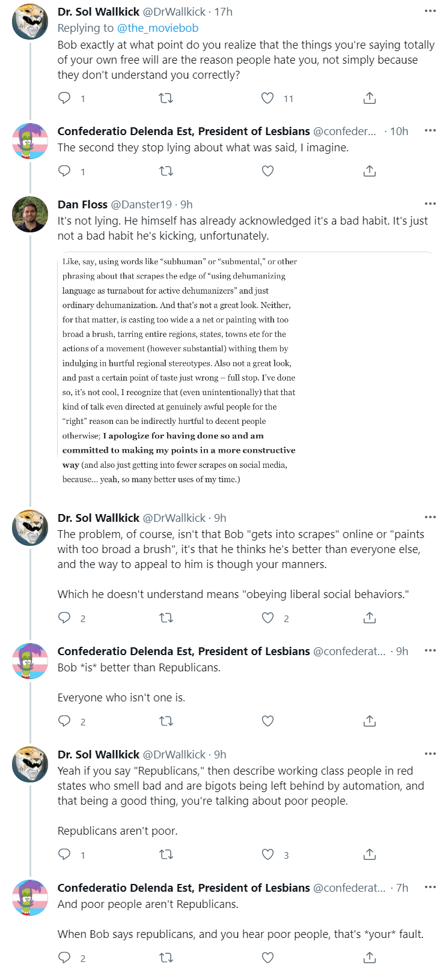Retweet the 'Republicans aren't poor' tweet
This screenshot has height=980, width=446.
[166, 854]
